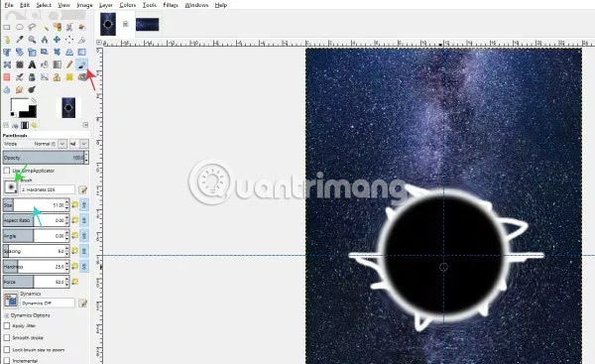Select the Crop tool

pos(82,40)
